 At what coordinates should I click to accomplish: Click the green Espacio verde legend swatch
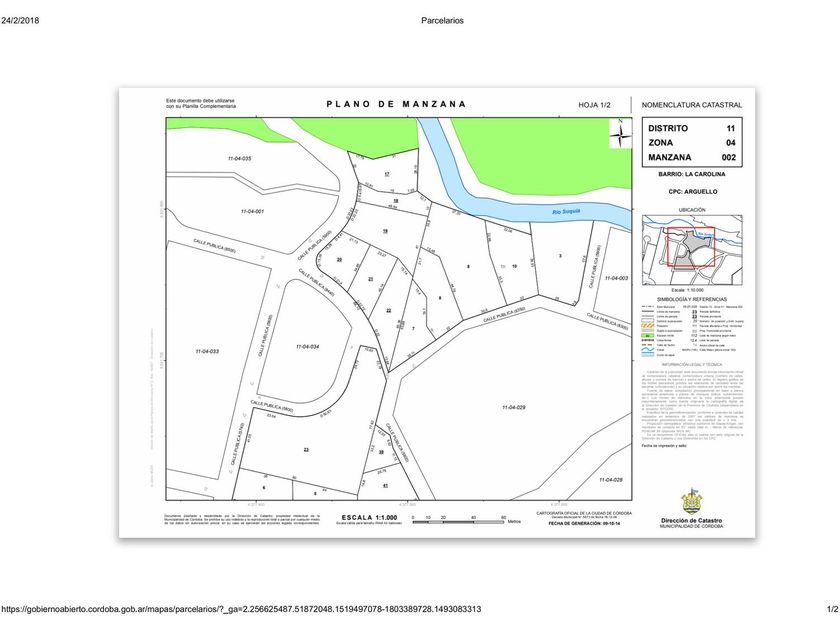648,335
